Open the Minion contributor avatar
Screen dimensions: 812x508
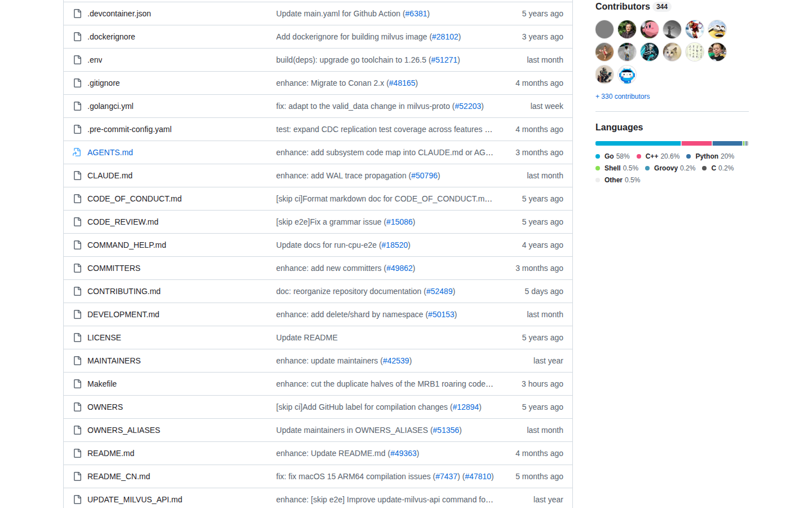[717, 29]
